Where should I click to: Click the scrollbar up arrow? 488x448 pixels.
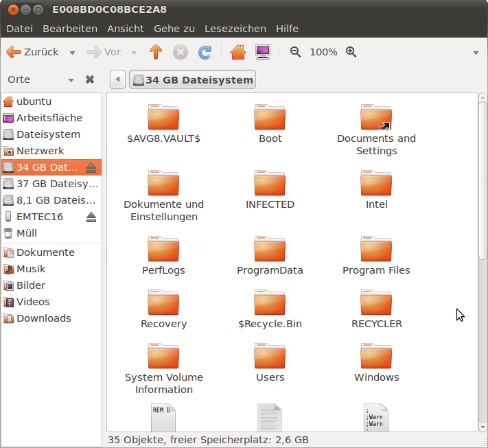pos(482,97)
